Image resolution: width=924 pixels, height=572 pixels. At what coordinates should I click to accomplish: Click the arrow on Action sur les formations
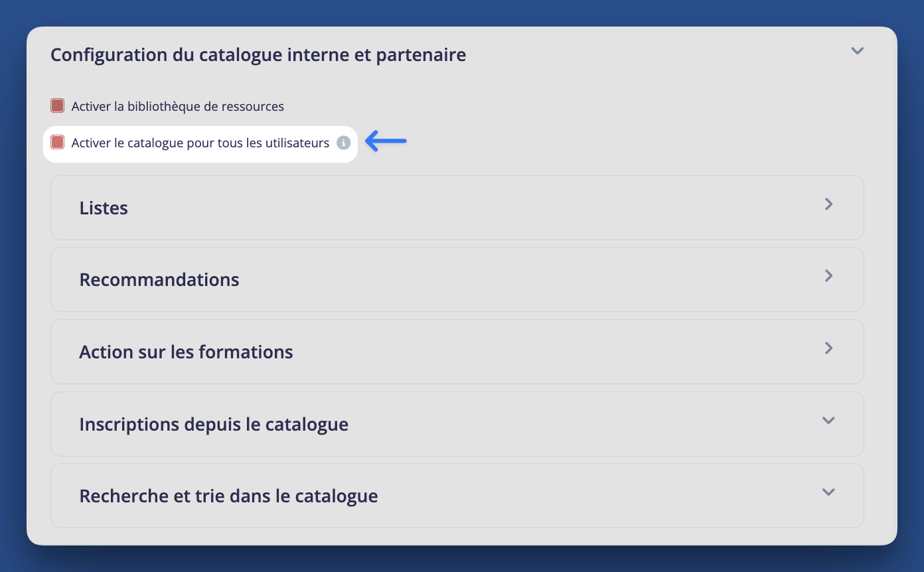point(828,348)
